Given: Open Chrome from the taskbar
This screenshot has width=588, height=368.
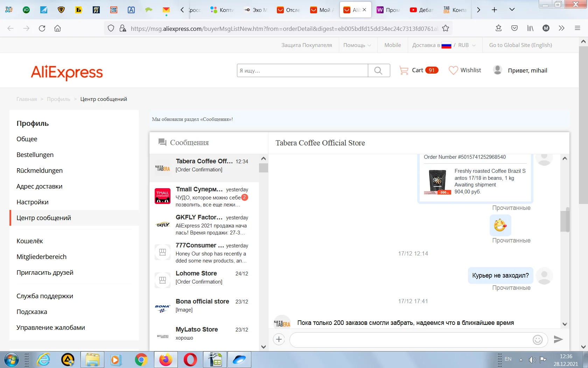Looking at the screenshot, I should [x=141, y=360].
